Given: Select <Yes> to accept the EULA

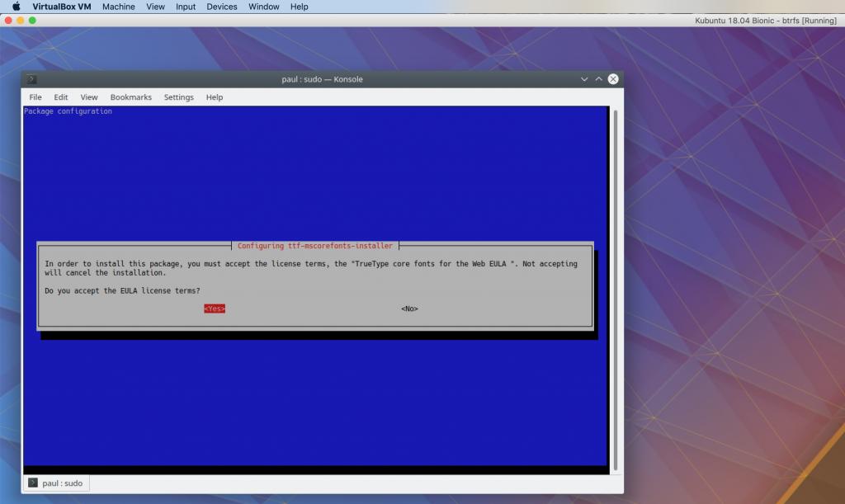Looking at the screenshot, I should (215, 309).
